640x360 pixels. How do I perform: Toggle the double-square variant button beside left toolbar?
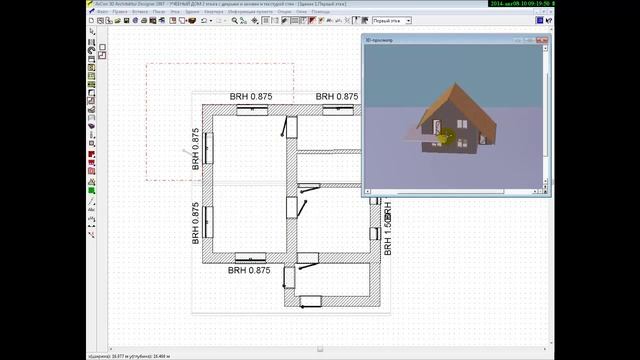[102, 55]
